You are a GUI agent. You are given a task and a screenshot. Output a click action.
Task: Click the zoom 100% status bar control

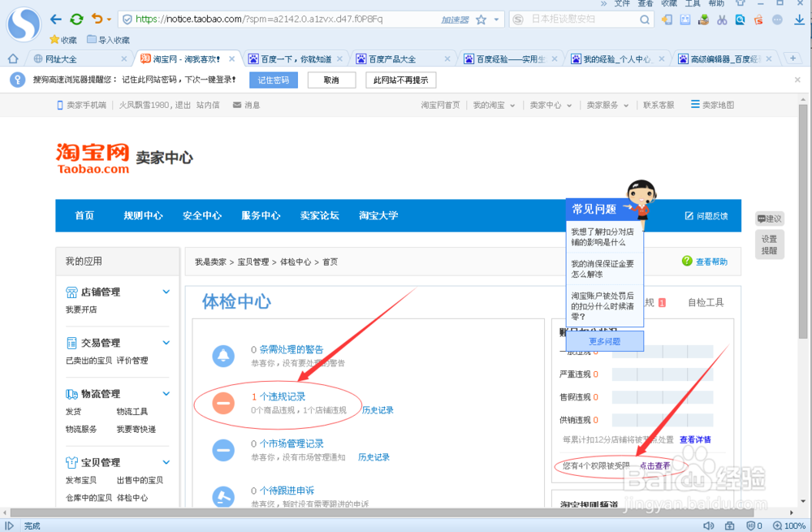click(789, 526)
